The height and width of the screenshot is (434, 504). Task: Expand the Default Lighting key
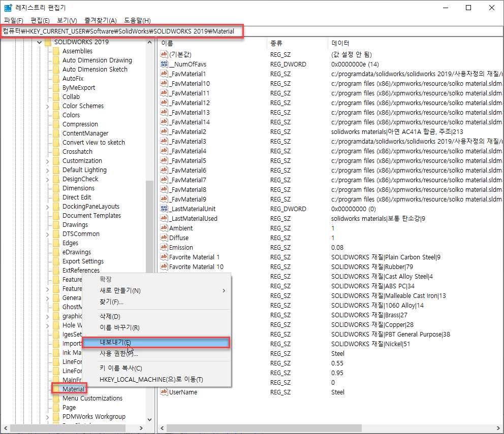(48, 170)
